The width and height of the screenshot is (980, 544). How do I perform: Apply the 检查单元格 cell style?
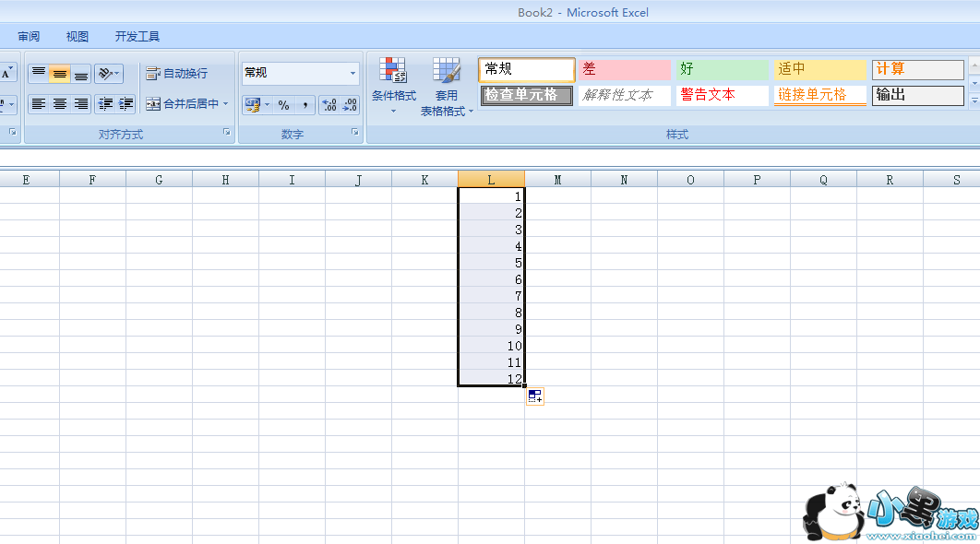pyautogui.click(x=526, y=95)
